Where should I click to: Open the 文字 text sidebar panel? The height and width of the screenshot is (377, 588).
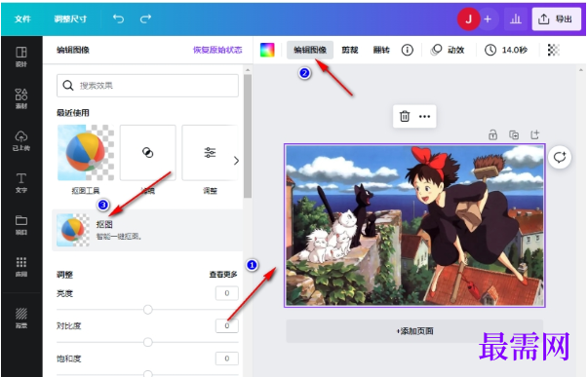click(21, 182)
